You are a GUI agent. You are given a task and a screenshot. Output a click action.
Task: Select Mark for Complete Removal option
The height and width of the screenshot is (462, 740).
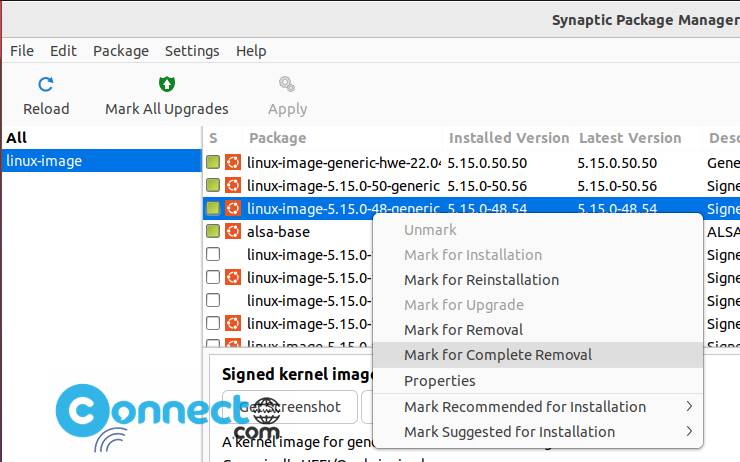tap(538, 355)
